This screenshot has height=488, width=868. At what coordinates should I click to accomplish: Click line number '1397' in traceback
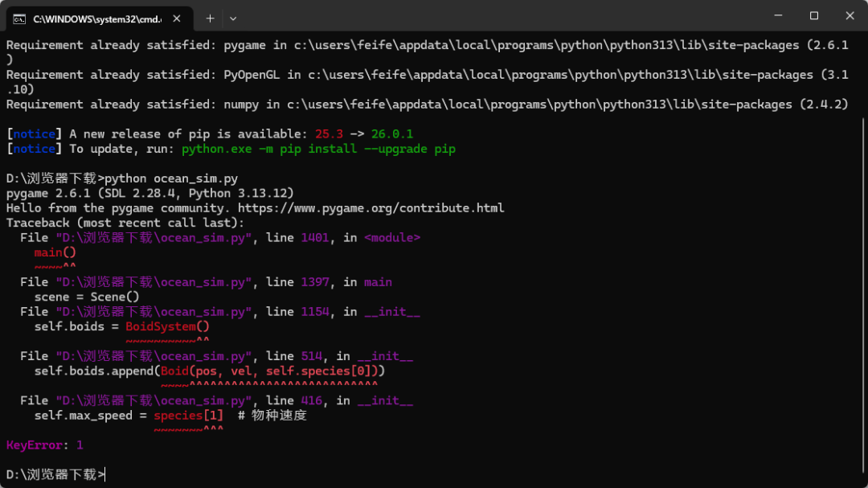tap(314, 282)
